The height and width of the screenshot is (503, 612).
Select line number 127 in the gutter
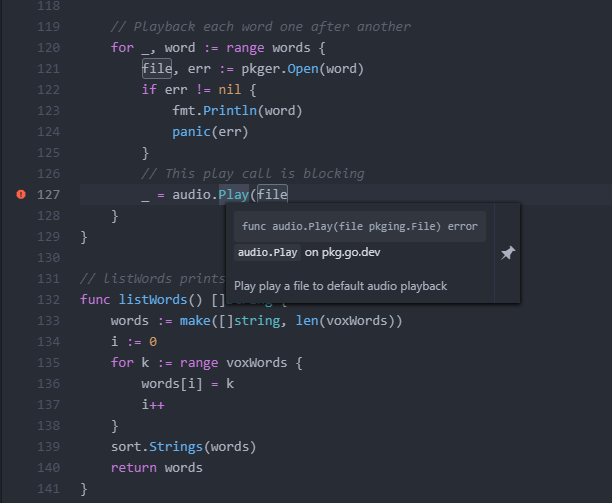click(x=47, y=194)
